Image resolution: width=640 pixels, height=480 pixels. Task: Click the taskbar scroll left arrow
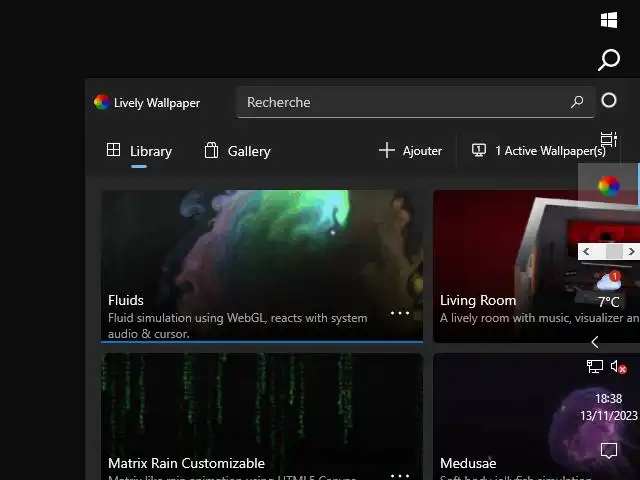pyautogui.click(x=586, y=251)
